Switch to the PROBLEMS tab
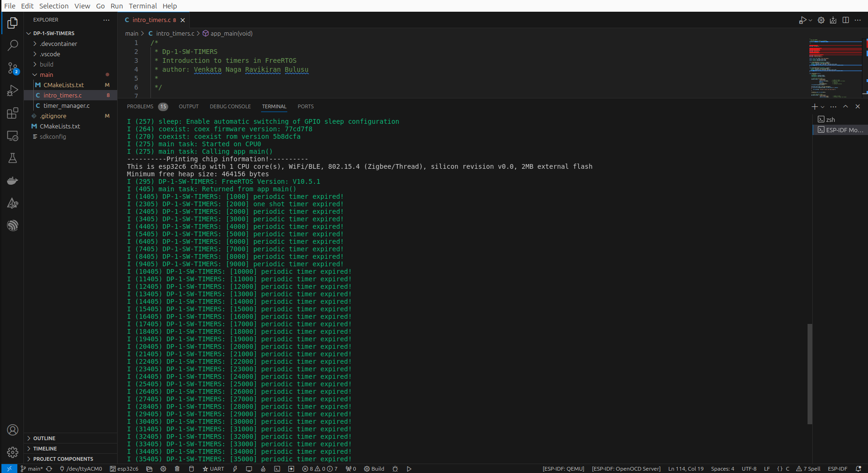868x473 pixels. point(140,106)
